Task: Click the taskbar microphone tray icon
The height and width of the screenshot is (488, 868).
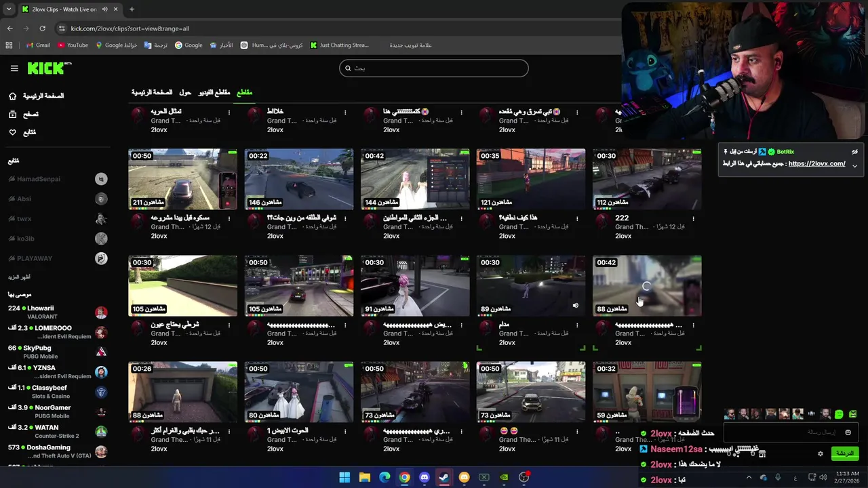Action: click(x=778, y=477)
